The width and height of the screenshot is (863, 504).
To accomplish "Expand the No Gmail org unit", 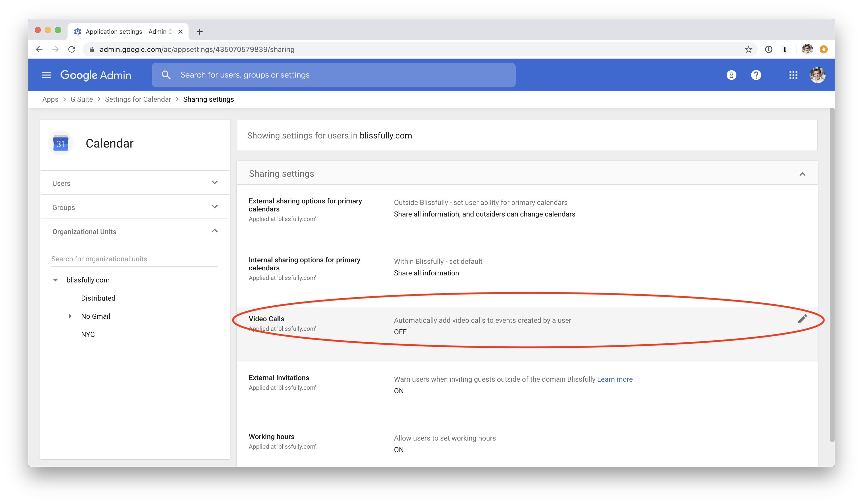I will pyautogui.click(x=70, y=316).
